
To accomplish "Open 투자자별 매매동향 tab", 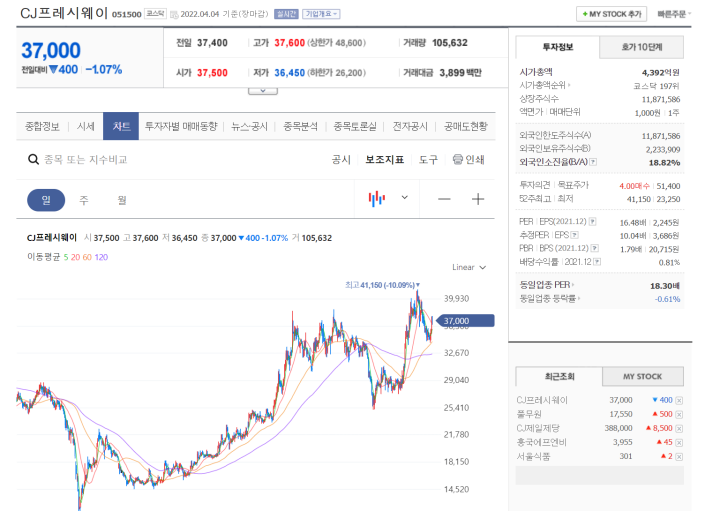I will point(181,126).
